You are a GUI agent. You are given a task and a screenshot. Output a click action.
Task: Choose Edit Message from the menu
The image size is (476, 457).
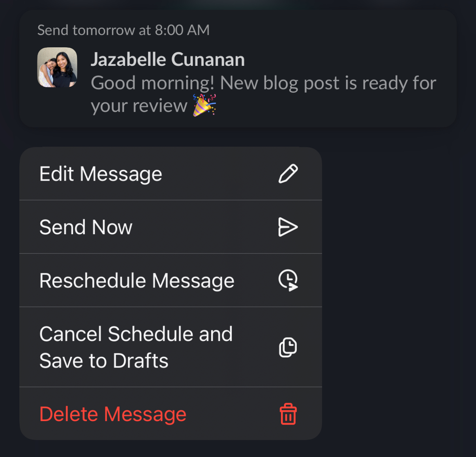tap(171, 174)
